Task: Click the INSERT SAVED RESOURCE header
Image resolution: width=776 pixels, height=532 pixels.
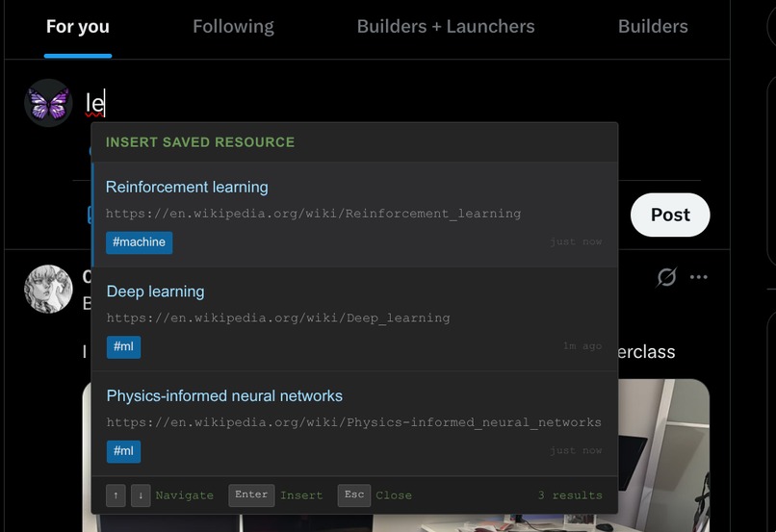Action: (x=200, y=142)
